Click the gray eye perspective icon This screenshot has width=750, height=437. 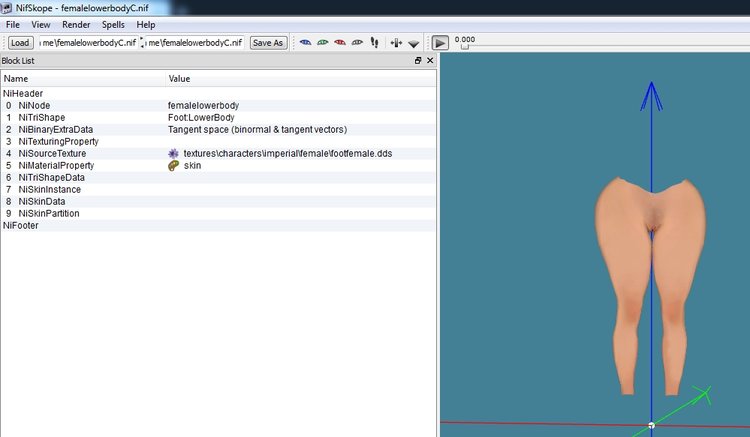click(x=357, y=43)
